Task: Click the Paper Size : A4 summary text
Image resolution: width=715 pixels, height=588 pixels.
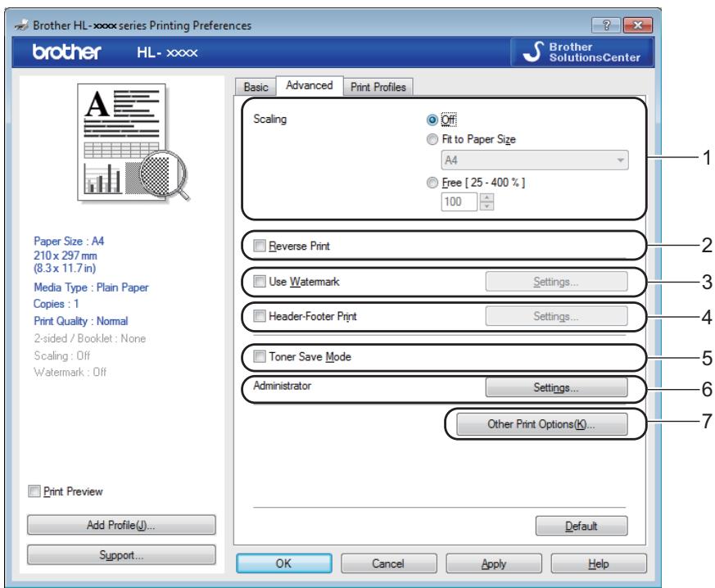Action: pyautogui.click(x=69, y=241)
